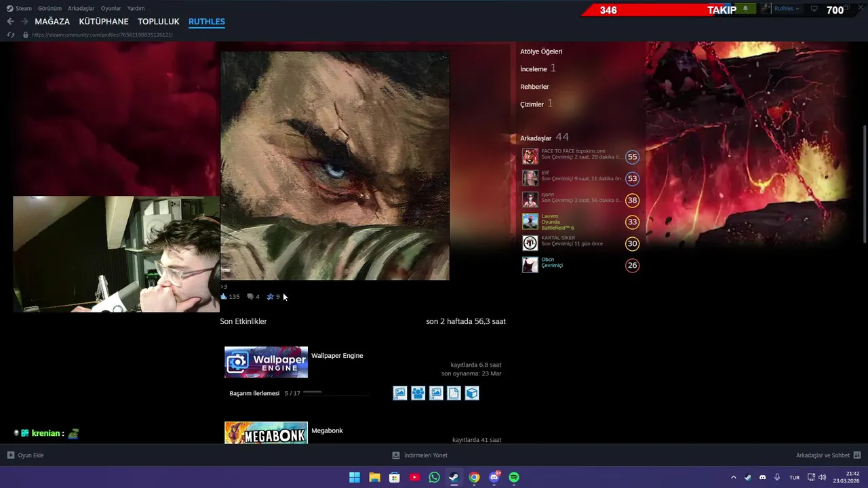This screenshot has width=868, height=488.
Task: Open Rehberler guides link
Action: pos(534,87)
